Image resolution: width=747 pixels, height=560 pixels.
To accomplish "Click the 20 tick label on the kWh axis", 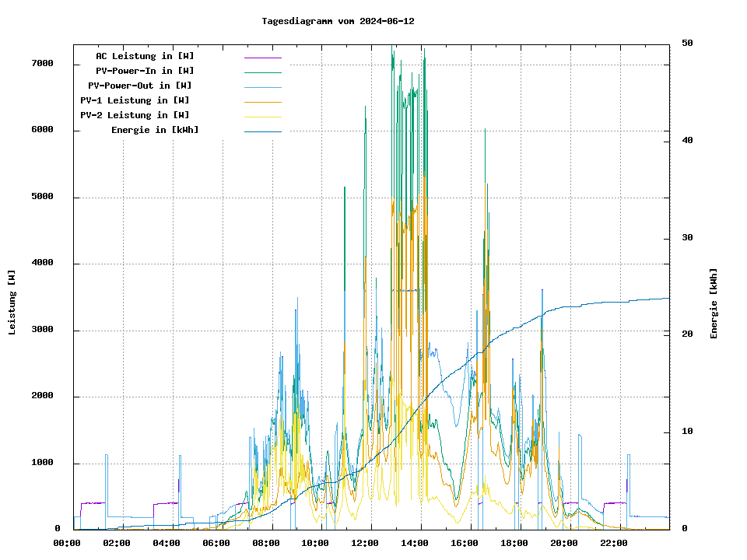I will (687, 334).
